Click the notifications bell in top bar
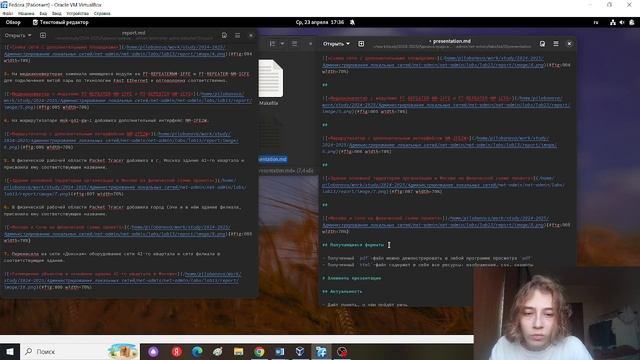This screenshot has width=640, height=360. coord(352,22)
